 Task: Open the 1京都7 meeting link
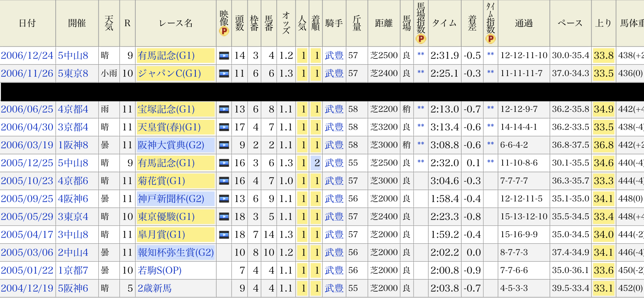73,270
